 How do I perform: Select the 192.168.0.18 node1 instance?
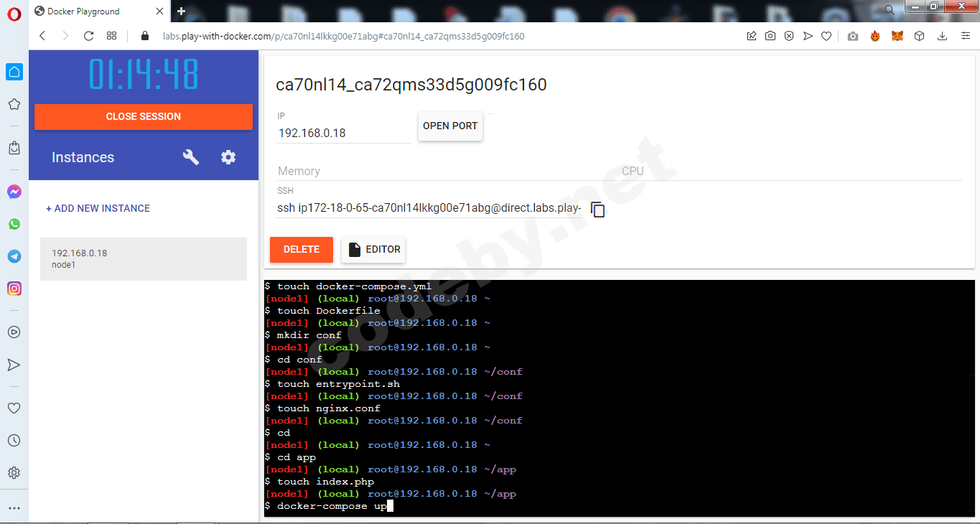144,258
